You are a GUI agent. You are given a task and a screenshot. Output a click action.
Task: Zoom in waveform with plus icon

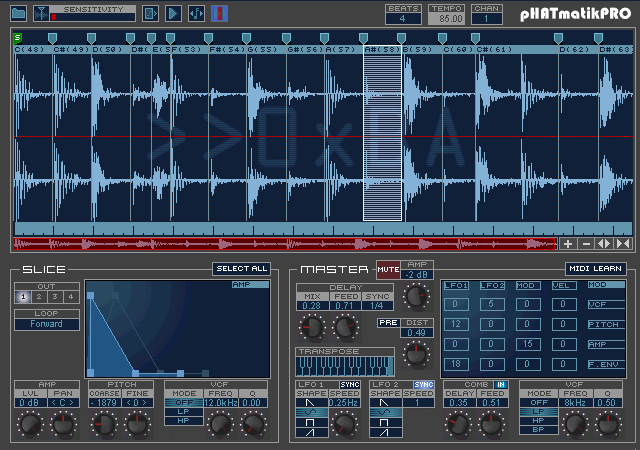click(567, 244)
